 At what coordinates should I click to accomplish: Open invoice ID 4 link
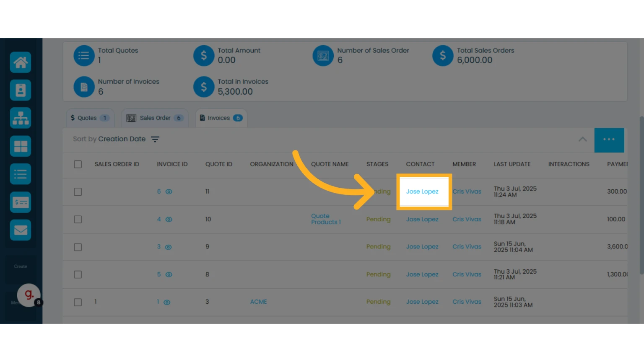pyautogui.click(x=159, y=219)
